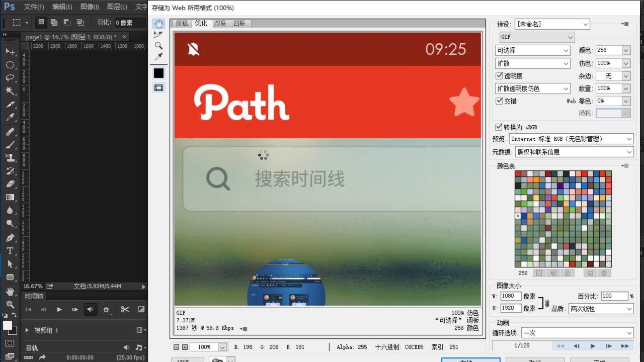Select the Brush tool

tap(10, 144)
